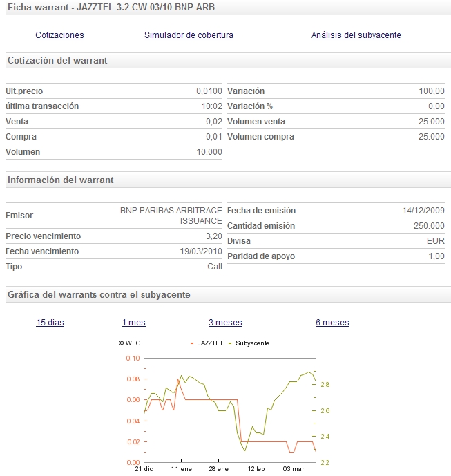Click the Tipo value Call
451x476 pixels.
click(x=215, y=267)
